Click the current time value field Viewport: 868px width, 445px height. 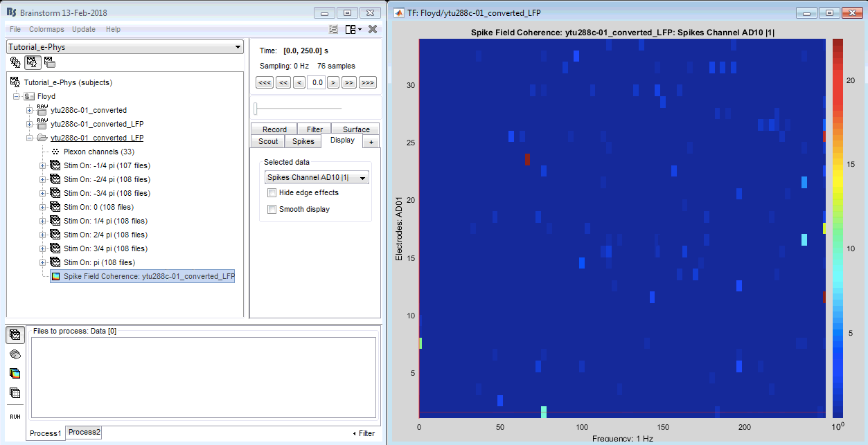click(316, 83)
